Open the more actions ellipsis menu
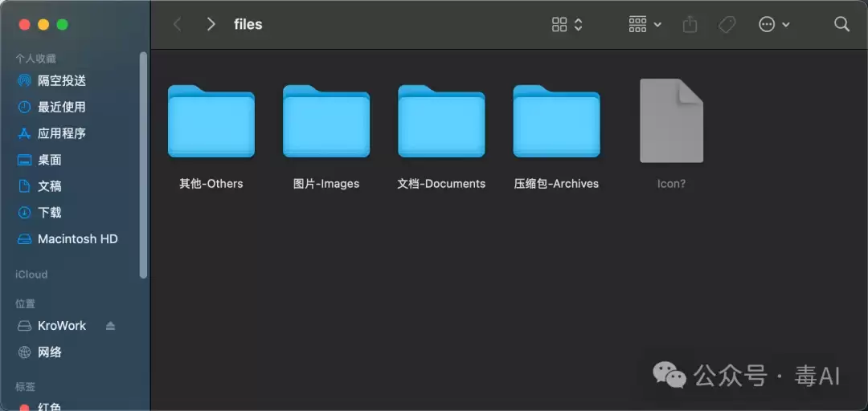 click(x=774, y=24)
